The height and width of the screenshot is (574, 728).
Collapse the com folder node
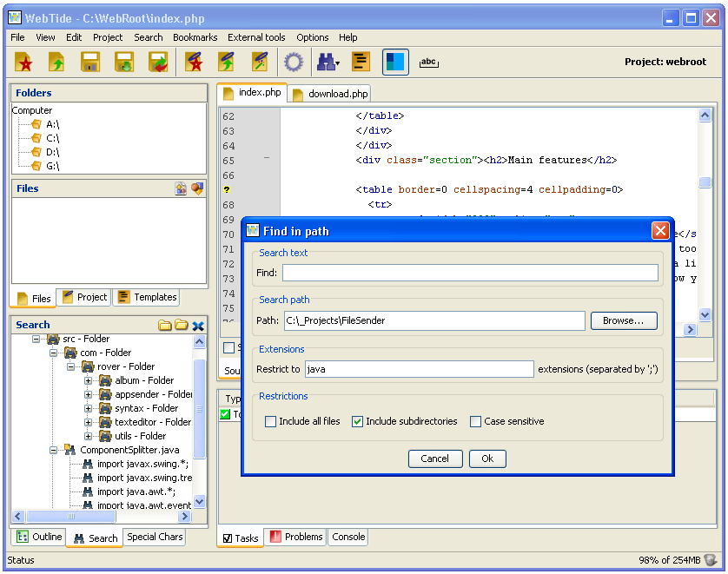53,353
